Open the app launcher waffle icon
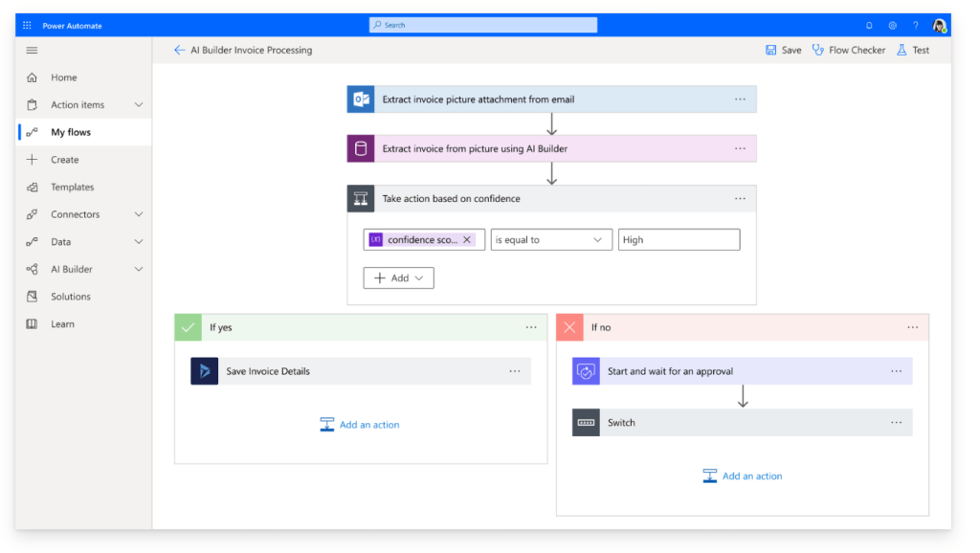980x553 pixels. 27,26
